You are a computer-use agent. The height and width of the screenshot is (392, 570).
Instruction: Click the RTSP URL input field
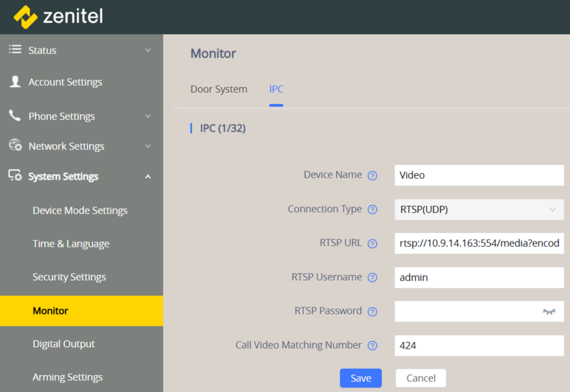coord(479,243)
